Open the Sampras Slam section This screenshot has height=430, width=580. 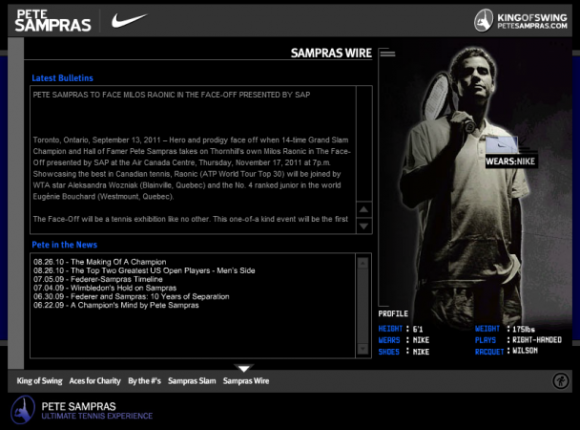pos(192,381)
